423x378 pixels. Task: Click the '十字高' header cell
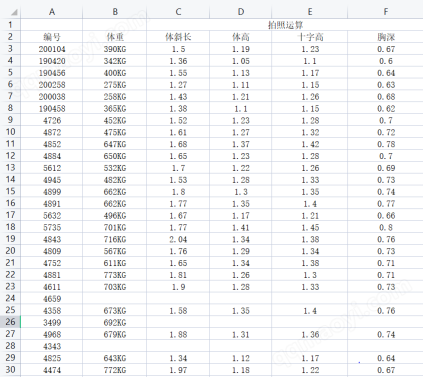pyautogui.click(x=310, y=37)
